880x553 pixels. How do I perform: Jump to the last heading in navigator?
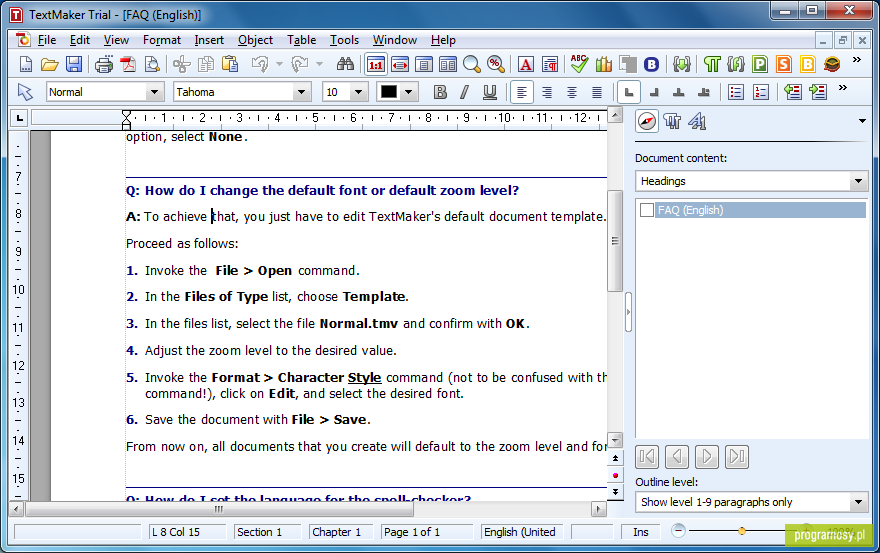click(x=736, y=456)
